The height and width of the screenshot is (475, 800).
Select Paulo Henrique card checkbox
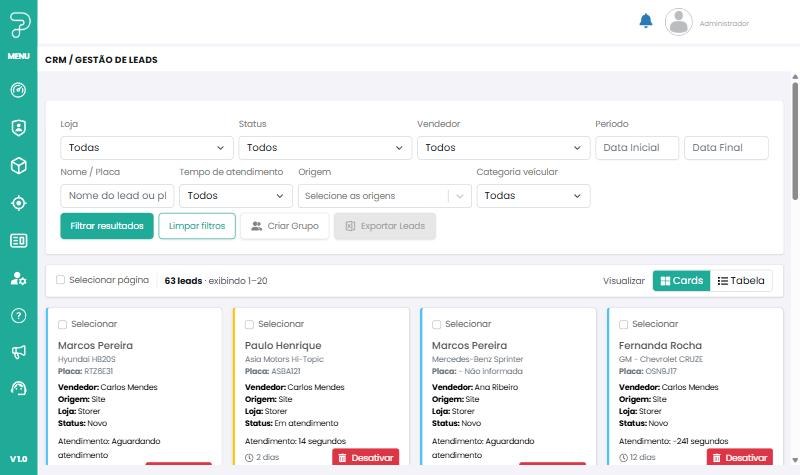point(249,324)
